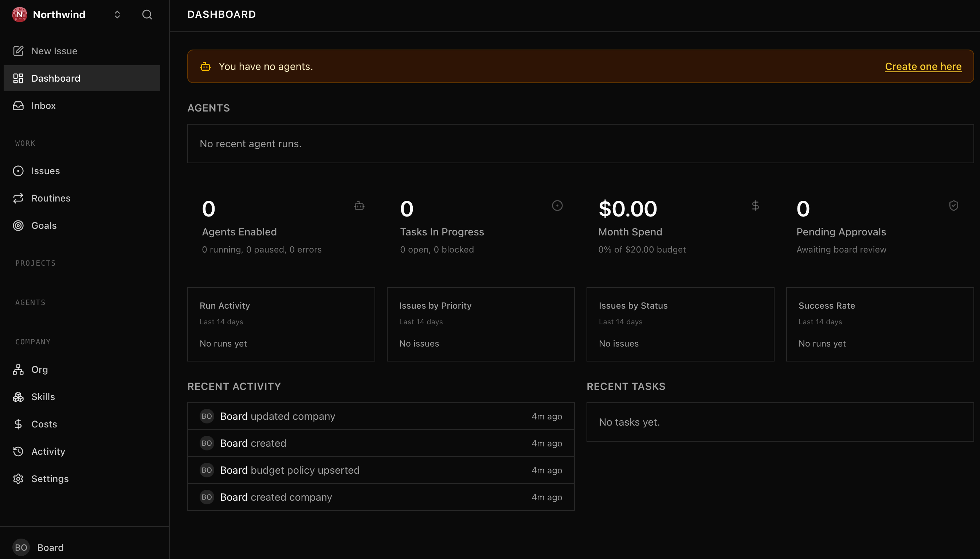Click the Issues circle-dot icon
This screenshot has width=980, height=559.
[x=18, y=171]
